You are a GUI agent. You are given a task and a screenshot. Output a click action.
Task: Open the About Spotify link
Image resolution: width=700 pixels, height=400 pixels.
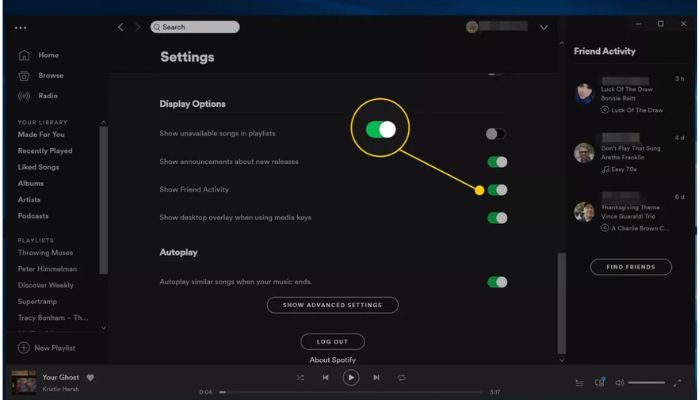pyautogui.click(x=333, y=360)
